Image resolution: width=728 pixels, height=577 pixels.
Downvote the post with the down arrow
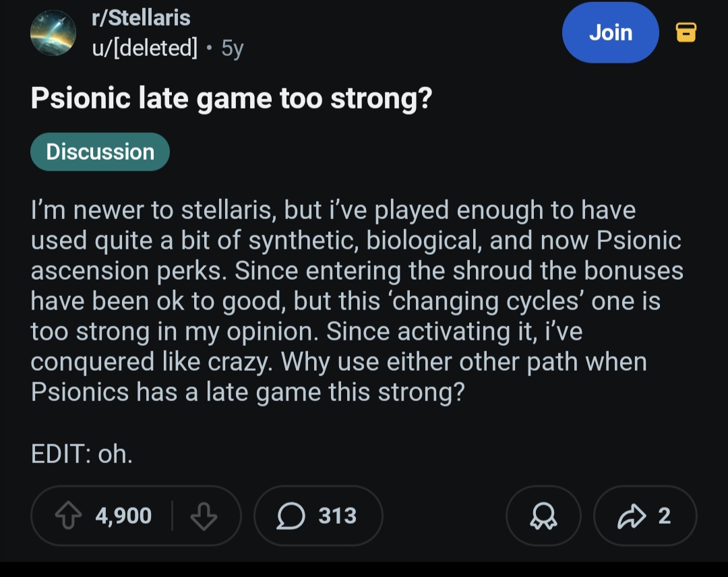204,515
